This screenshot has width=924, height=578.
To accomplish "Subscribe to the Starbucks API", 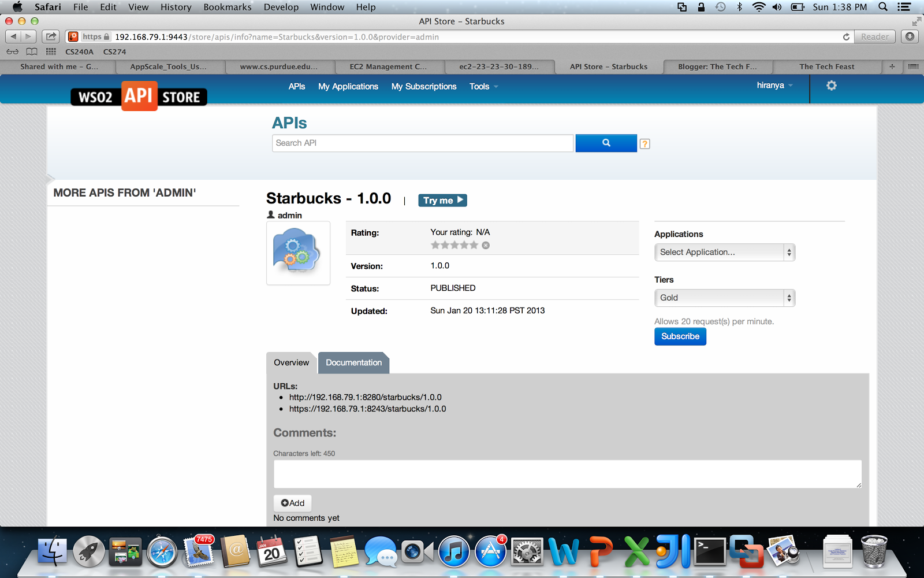I will pos(680,336).
